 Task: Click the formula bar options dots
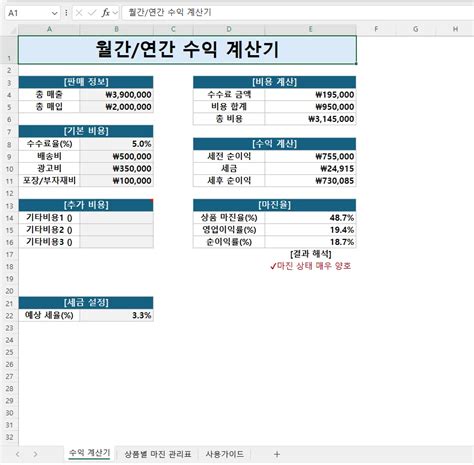(x=66, y=13)
